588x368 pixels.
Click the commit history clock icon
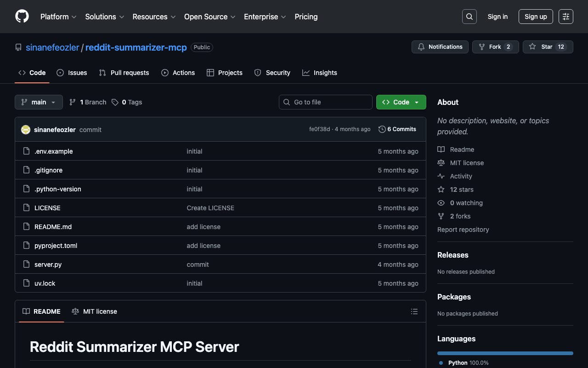(x=382, y=129)
